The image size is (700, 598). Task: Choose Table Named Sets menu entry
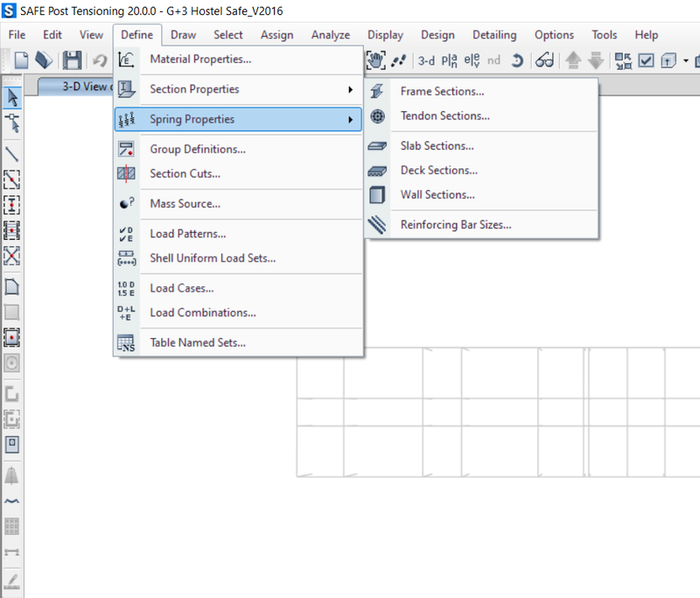click(238, 342)
